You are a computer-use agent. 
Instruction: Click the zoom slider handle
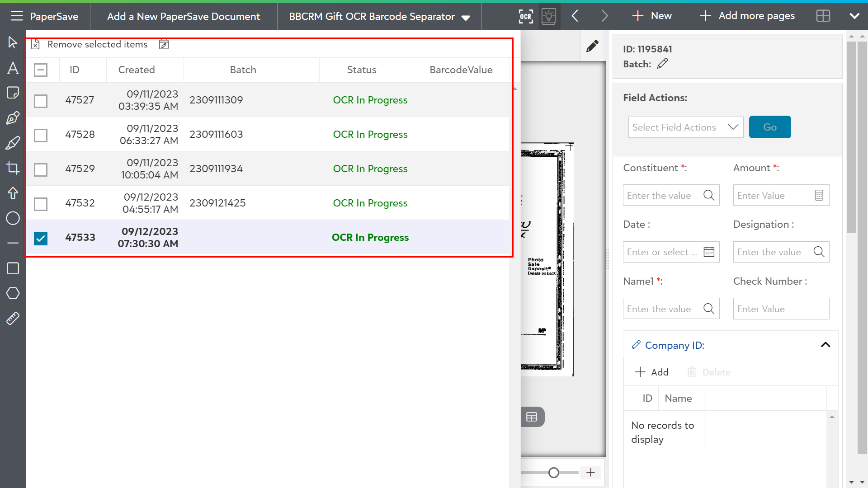click(553, 473)
